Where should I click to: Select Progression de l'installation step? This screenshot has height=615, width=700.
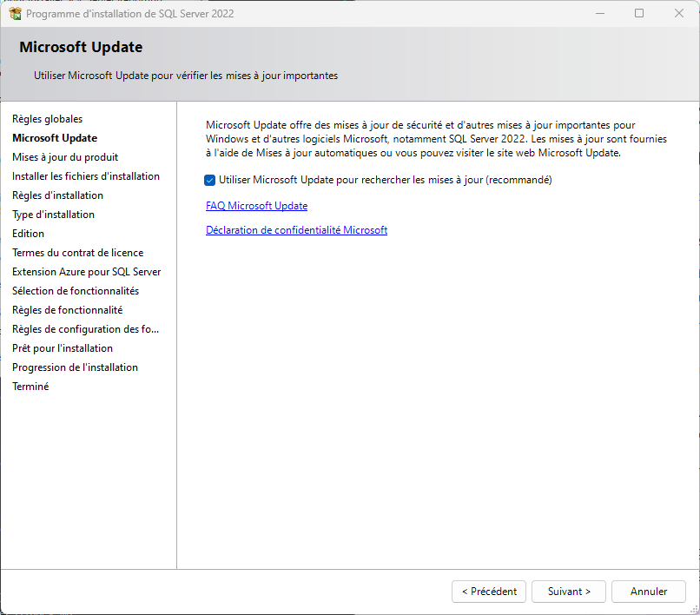(x=75, y=367)
